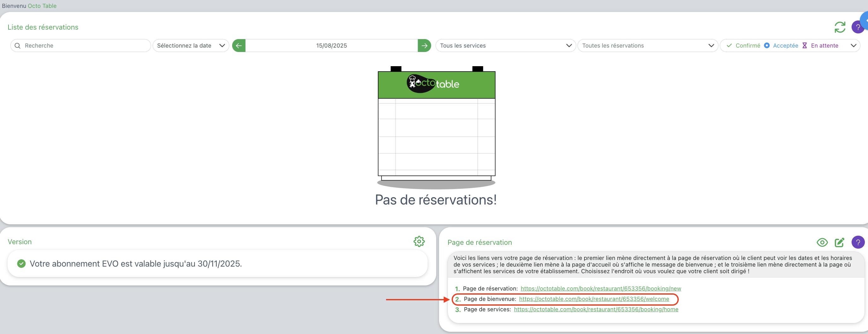Image resolution: width=868 pixels, height=334 pixels.
Task: Expand the Toutes les réservations dropdown
Action: pos(648,45)
